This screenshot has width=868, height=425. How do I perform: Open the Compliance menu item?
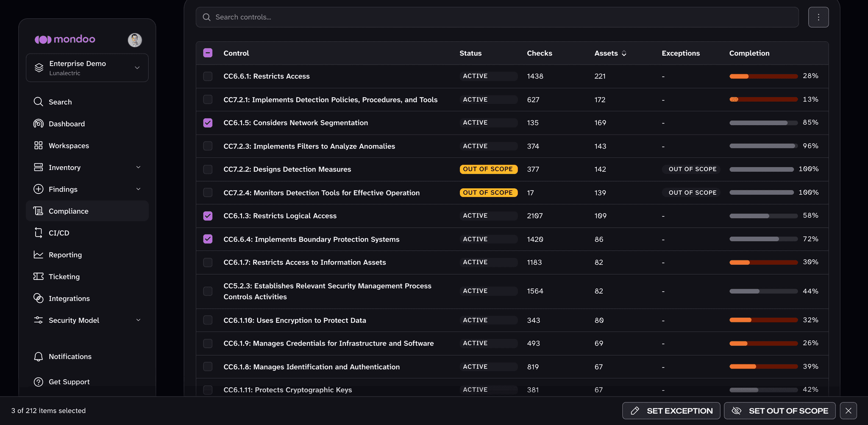(87, 211)
